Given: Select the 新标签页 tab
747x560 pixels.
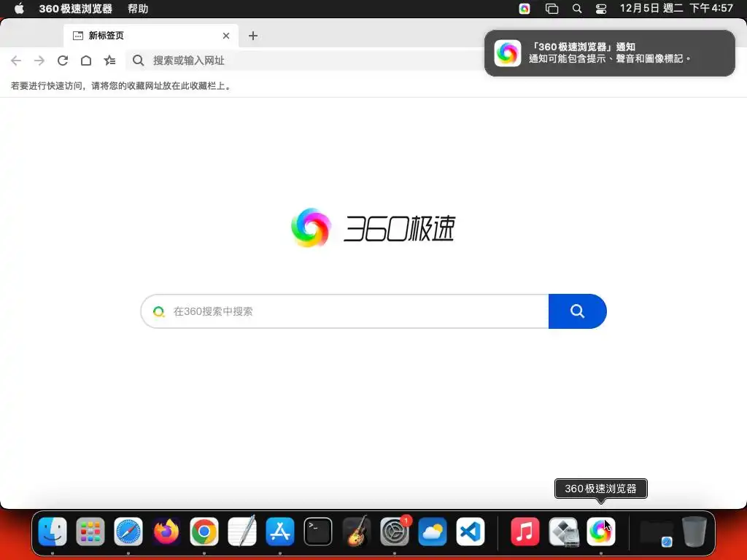Looking at the screenshot, I should point(150,36).
